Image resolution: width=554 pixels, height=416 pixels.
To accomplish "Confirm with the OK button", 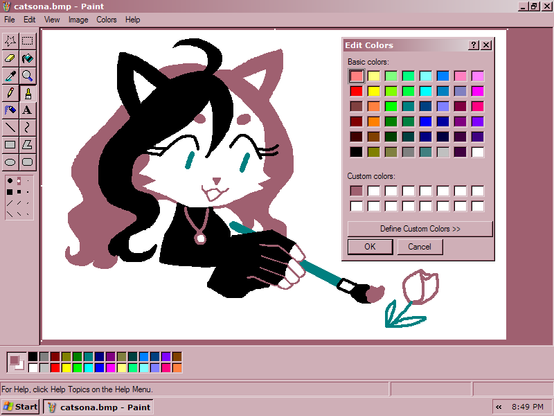I will [370, 246].
